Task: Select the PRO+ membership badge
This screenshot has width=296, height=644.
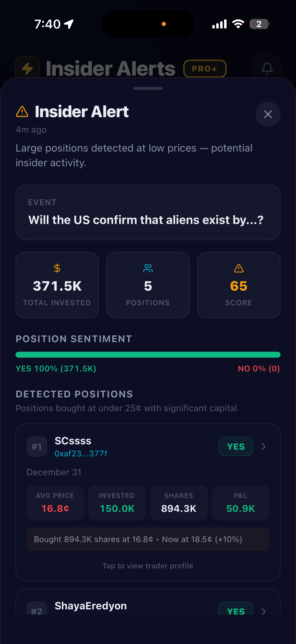Action: click(205, 69)
